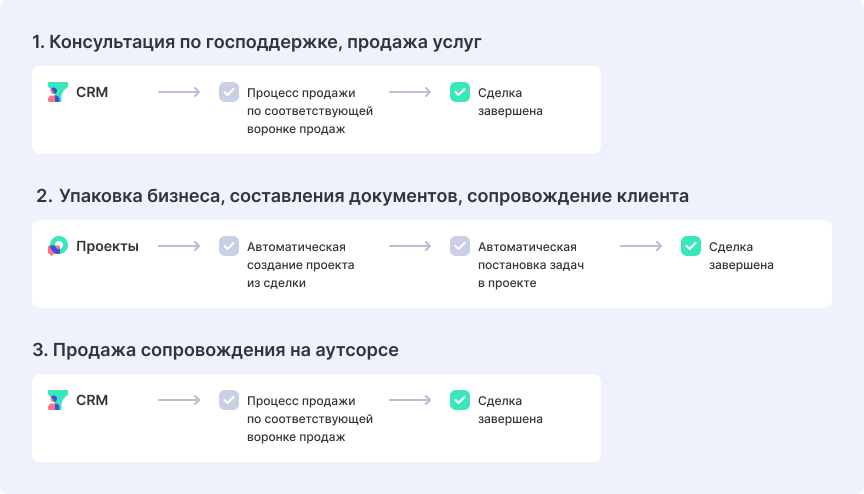Click the CRM funnel icon under heading 3
The height and width of the screenshot is (494, 864).
tap(57, 401)
